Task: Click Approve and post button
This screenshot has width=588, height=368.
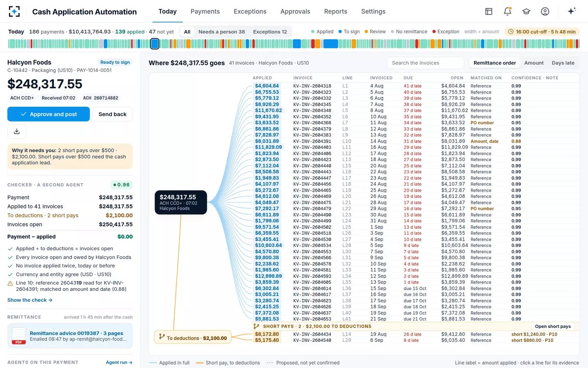Action: point(49,114)
